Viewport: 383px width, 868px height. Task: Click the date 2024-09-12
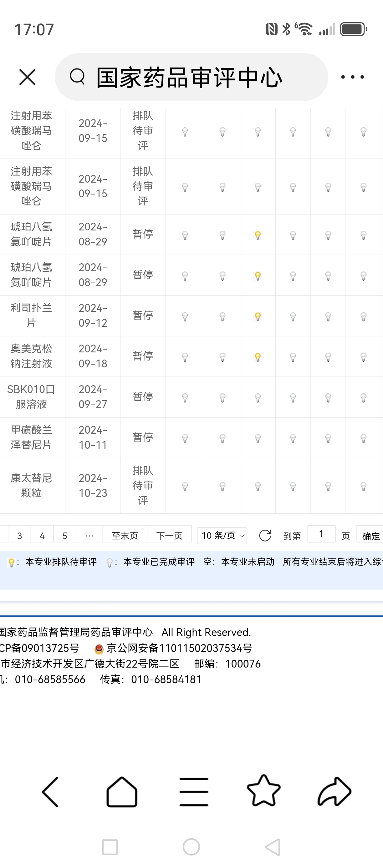click(x=93, y=315)
